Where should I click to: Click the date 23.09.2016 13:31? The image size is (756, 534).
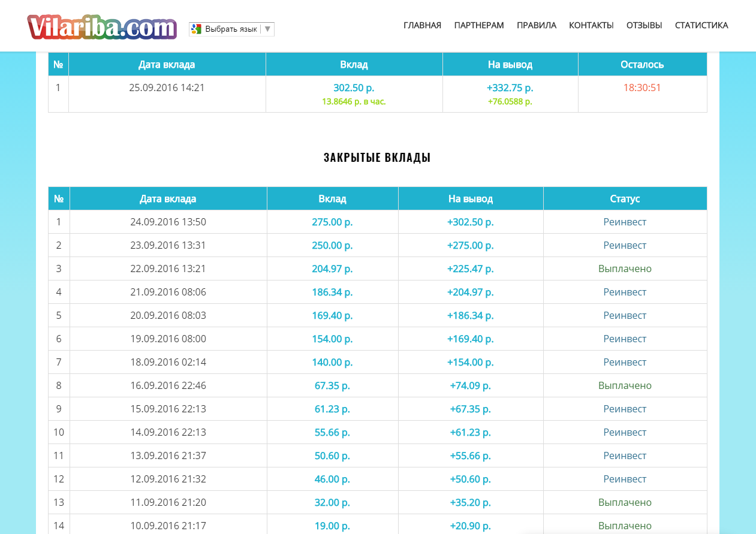[168, 245]
